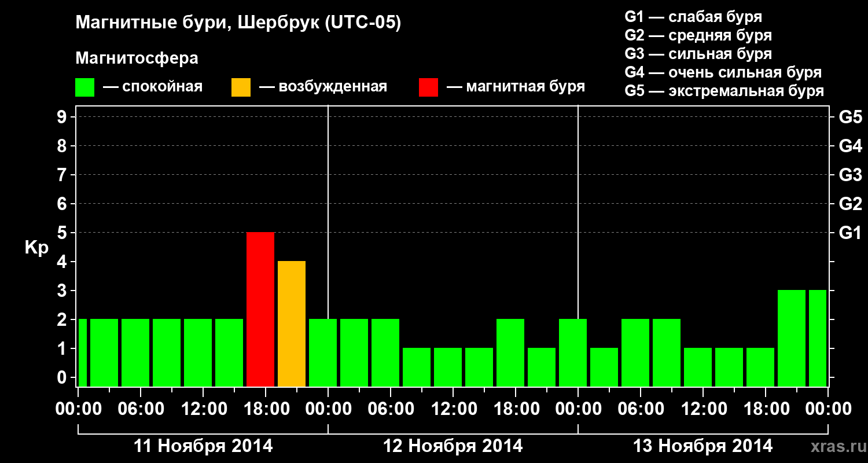Select the title 'Магнитные бури, Шербрук (UTC-05)'
Viewport: 868px width, 463px height.
coord(238,23)
